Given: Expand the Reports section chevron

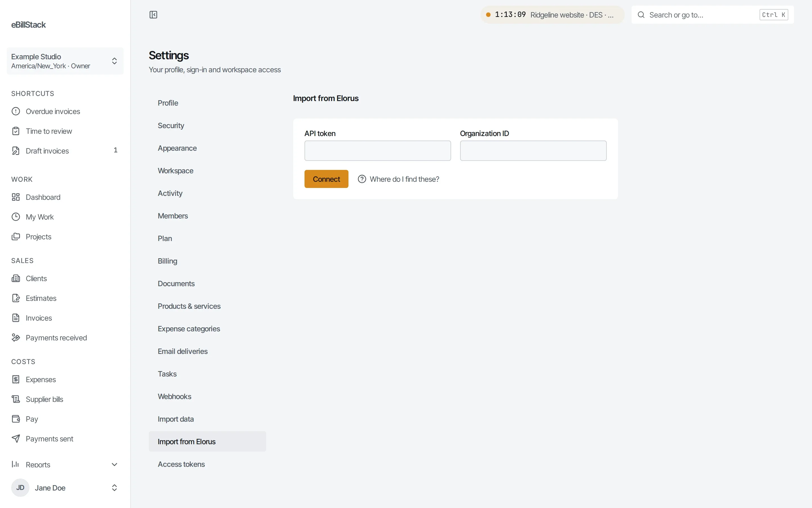Looking at the screenshot, I should coord(114,464).
